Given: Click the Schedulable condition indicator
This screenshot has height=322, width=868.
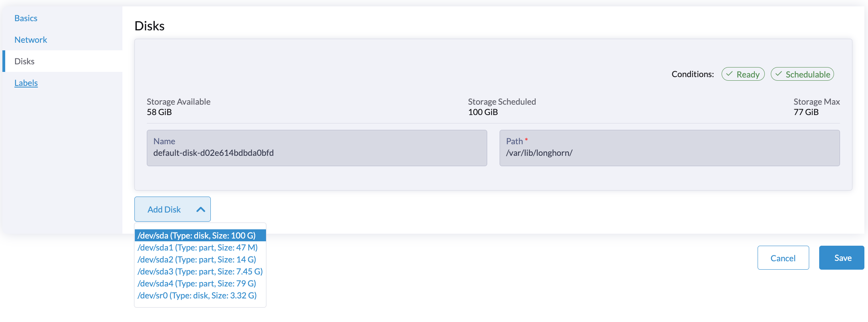Looking at the screenshot, I should click(x=802, y=74).
